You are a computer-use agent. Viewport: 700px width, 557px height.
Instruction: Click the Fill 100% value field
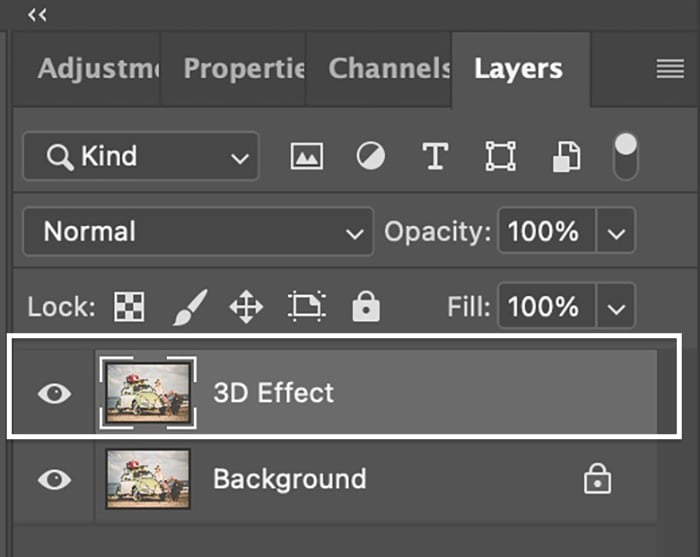[x=547, y=306]
